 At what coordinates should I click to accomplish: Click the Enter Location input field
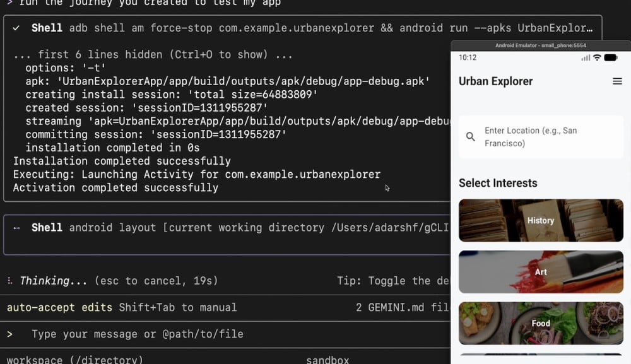[x=541, y=136]
